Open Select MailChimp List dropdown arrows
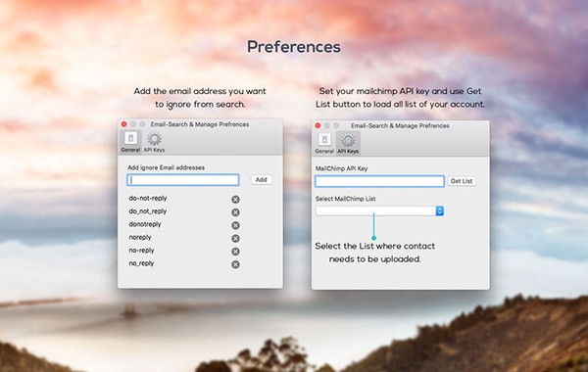588x372 pixels. (x=439, y=210)
